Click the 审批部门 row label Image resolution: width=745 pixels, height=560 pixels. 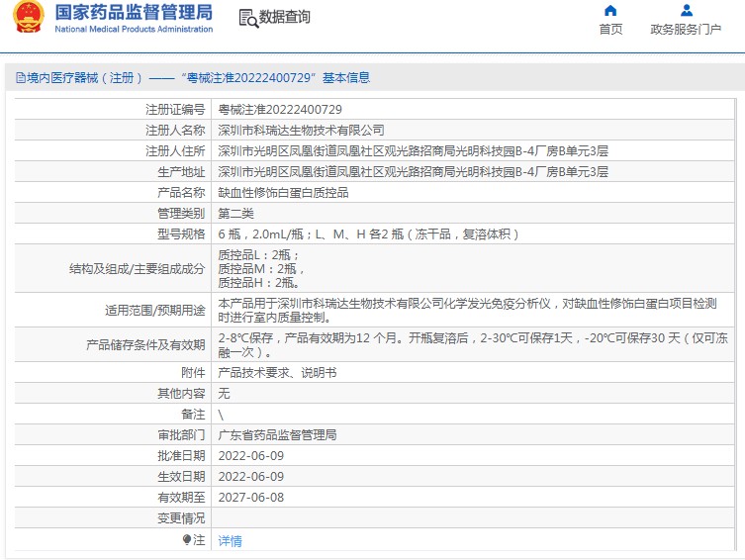tap(181, 435)
